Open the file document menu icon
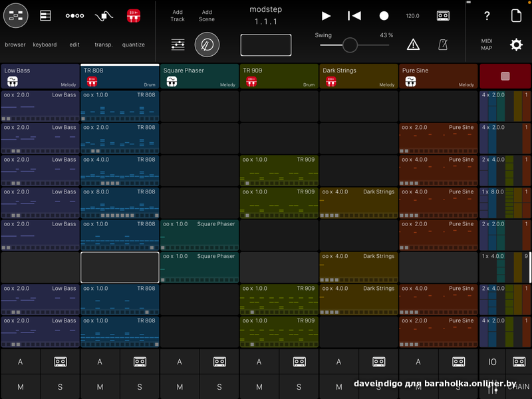Screen dimensions: 532x399 click(516, 16)
